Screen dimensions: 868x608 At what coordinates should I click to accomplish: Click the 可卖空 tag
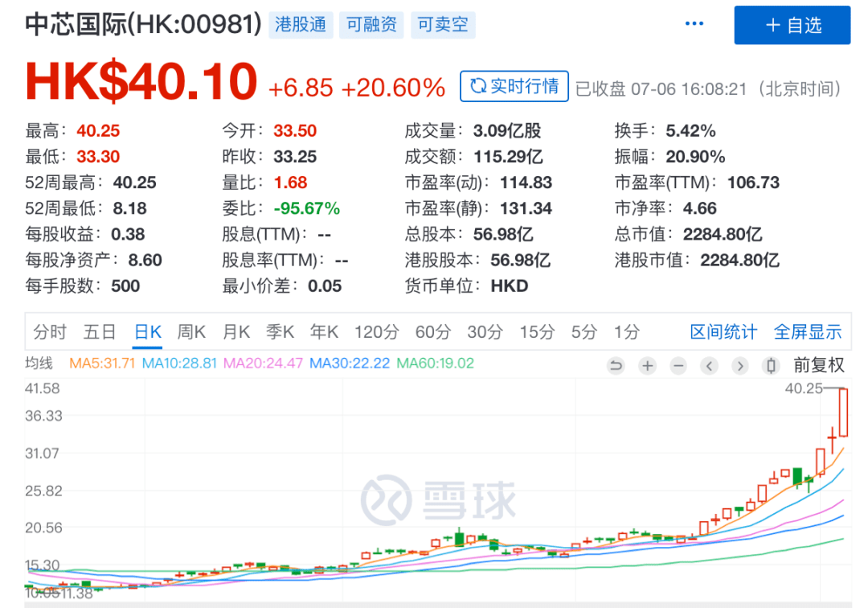coord(443,25)
